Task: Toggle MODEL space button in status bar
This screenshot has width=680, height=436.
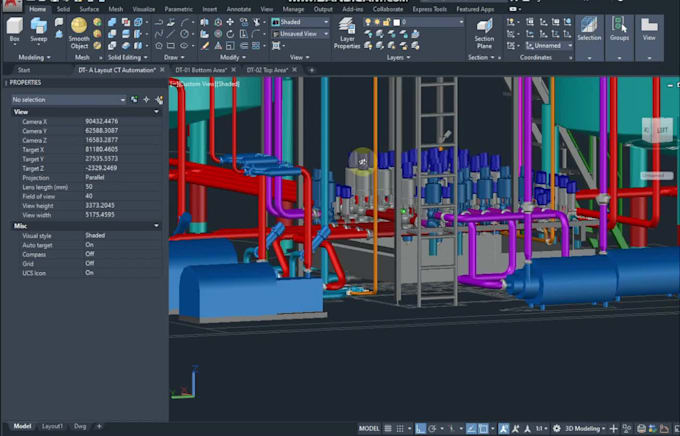Action: 369,427
